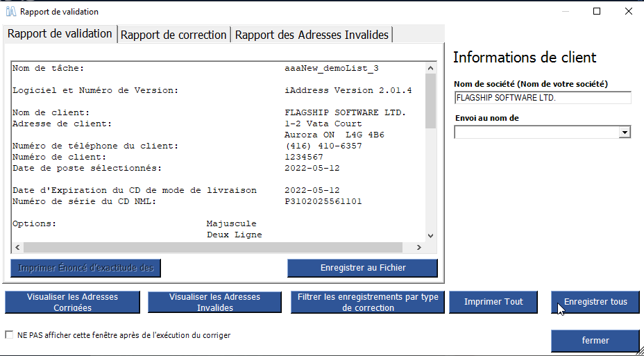
Task: Click the report's scroll up arrow
Action: pyautogui.click(x=430, y=68)
